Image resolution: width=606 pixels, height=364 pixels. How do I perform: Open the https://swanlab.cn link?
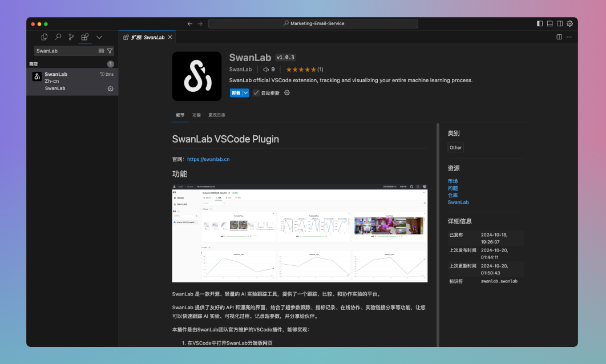208,159
